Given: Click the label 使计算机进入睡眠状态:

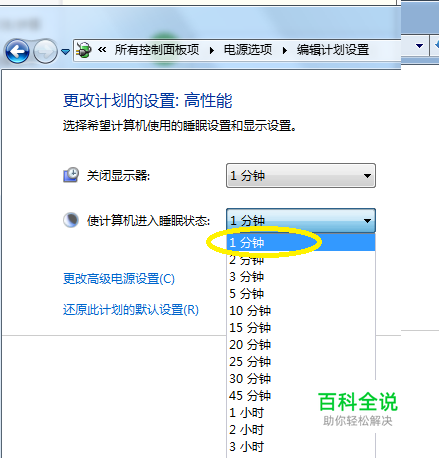Looking at the screenshot, I should [x=148, y=220].
